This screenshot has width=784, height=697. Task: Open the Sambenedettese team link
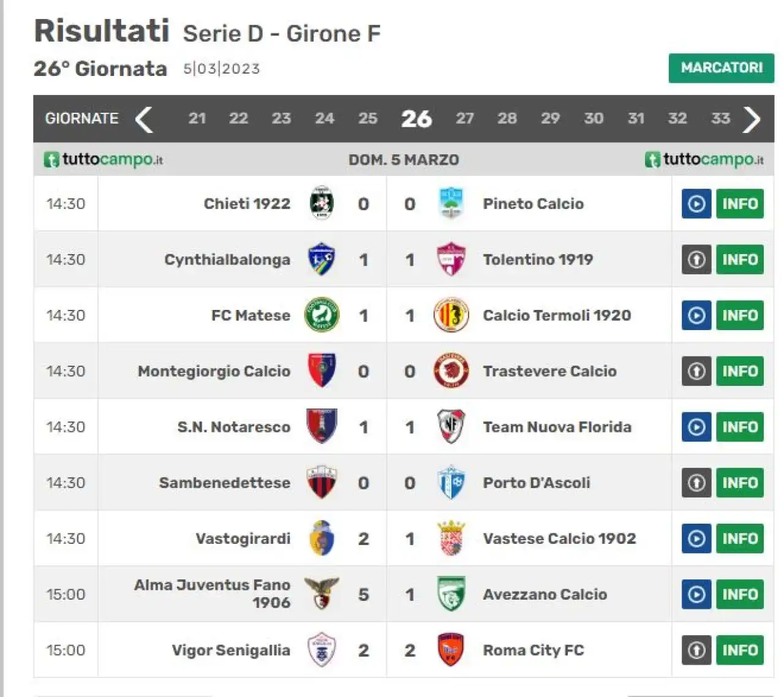pos(225,483)
